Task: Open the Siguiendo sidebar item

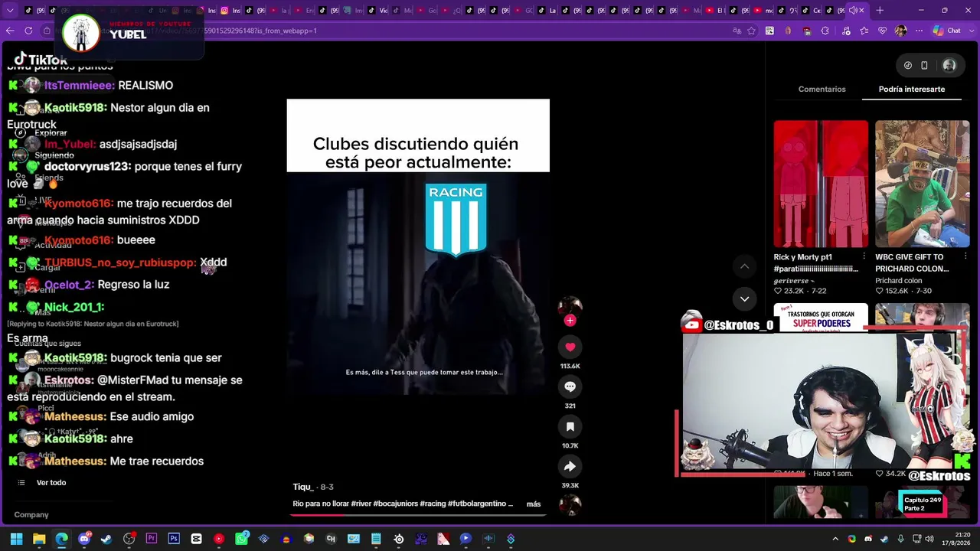Action: coord(54,155)
